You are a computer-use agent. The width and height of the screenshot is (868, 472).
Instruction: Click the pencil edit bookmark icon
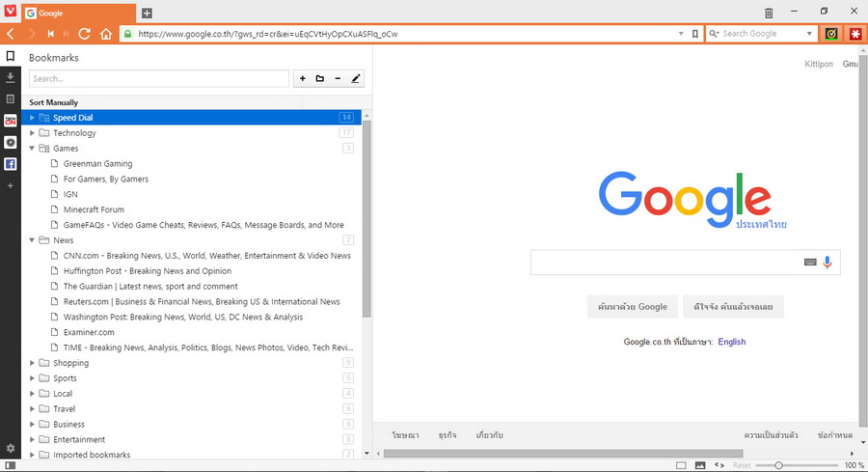tap(355, 78)
